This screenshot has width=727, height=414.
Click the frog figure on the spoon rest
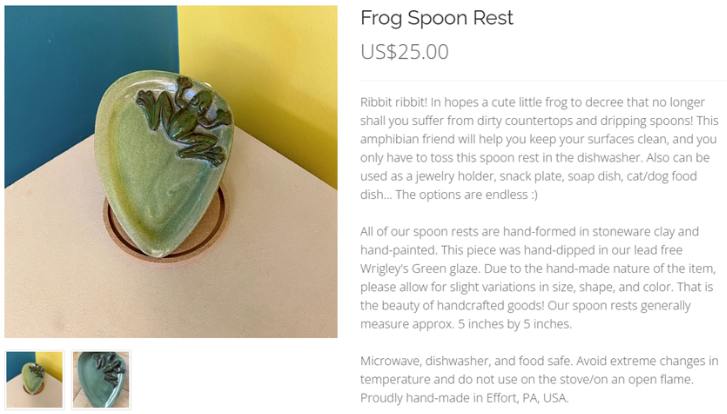point(184,121)
